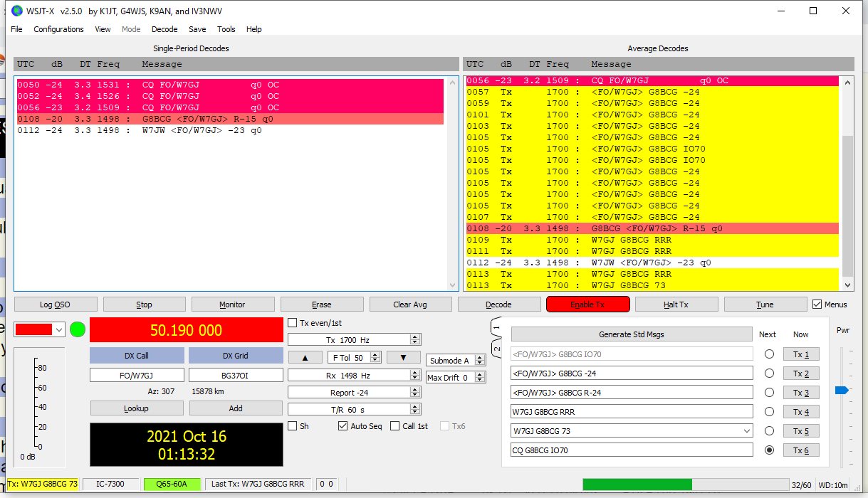Image resolution: width=868 pixels, height=498 pixels.
Task: Click the Lookup button
Action: (x=137, y=408)
